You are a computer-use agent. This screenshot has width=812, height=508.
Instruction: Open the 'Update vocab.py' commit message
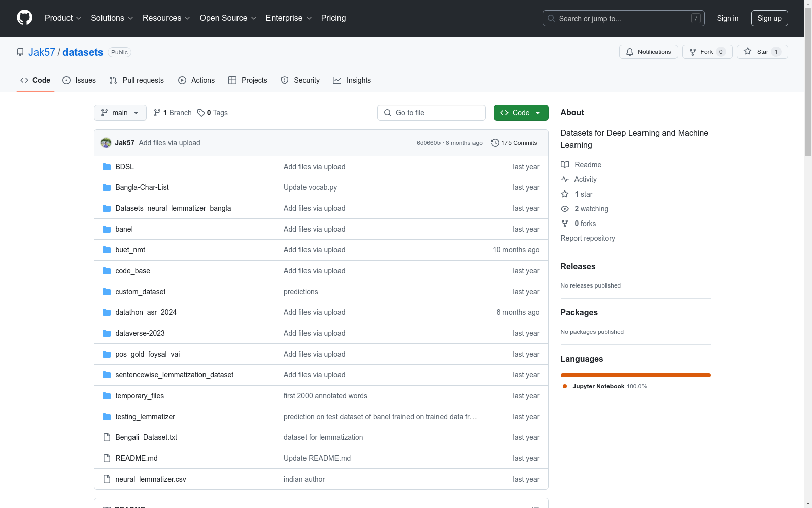coord(310,187)
